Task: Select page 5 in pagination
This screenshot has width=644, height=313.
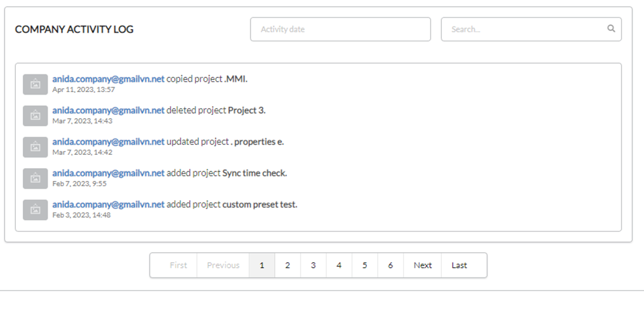Action: pyautogui.click(x=365, y=265)
